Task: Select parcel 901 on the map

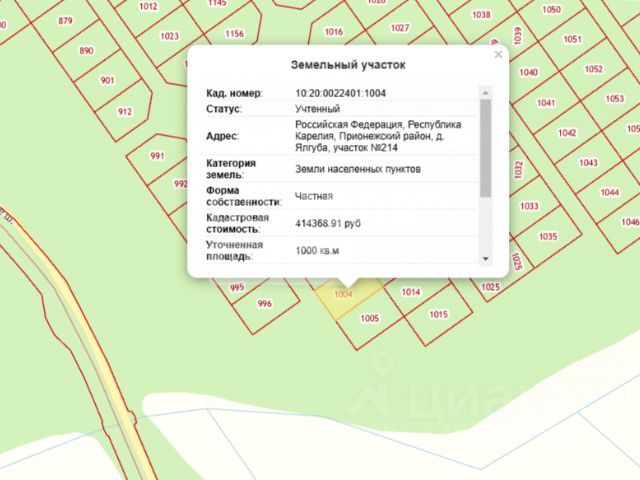Action: pyautogui.click(x=107, y=80)
